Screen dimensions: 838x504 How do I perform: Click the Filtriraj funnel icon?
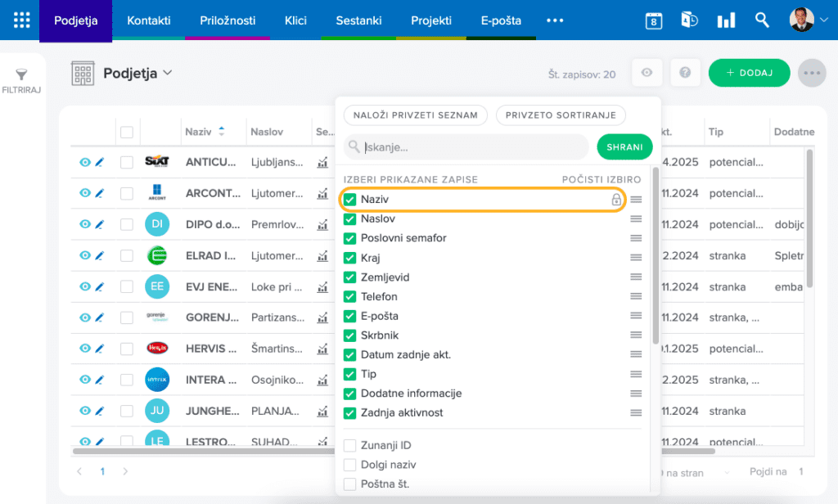tap(21, 75)
